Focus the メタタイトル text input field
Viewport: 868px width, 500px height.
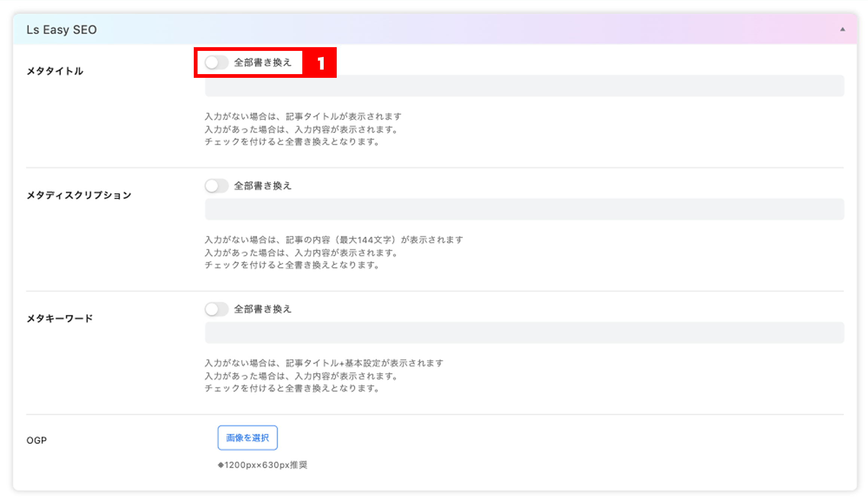pos(524,86)
